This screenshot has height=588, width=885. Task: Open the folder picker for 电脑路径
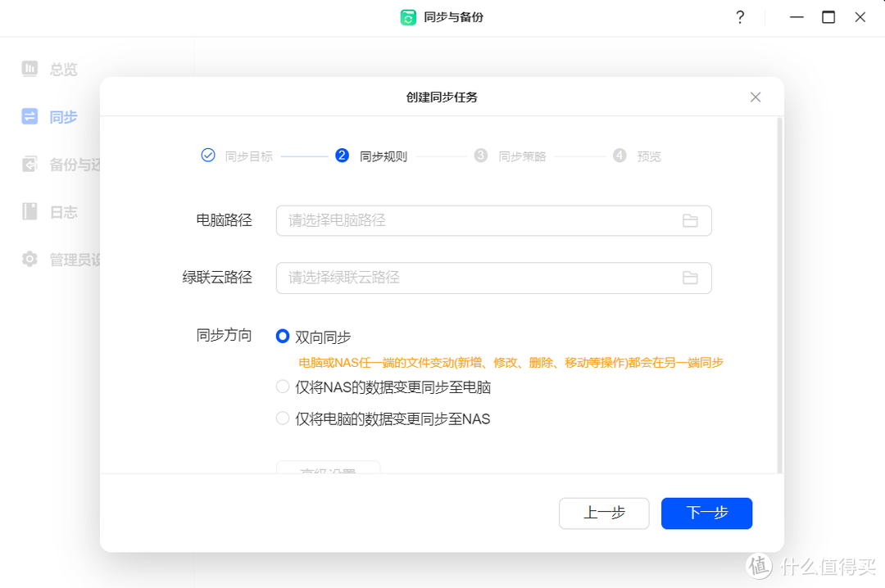(690, 220)
